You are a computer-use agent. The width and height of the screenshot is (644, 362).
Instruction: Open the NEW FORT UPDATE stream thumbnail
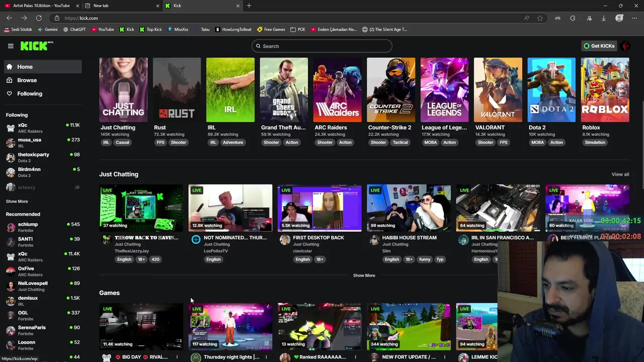coord(409,326)
